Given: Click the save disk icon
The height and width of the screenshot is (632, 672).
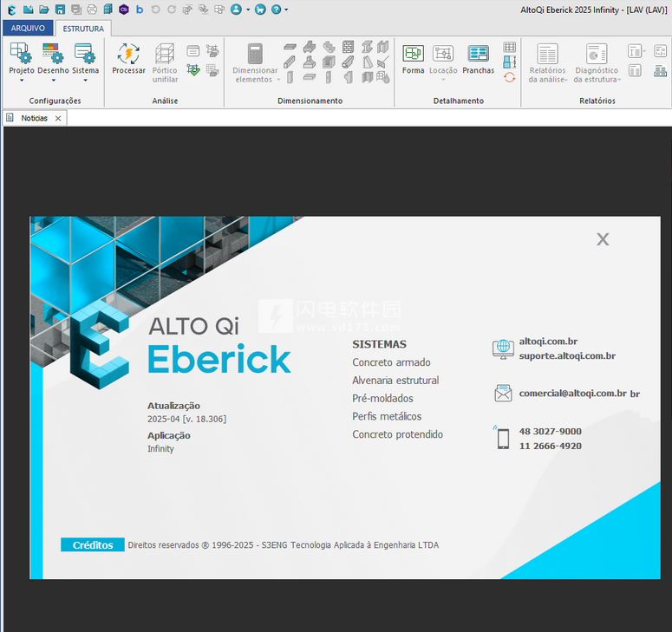Looking at the screenshot, I should [x=60, y=10].
